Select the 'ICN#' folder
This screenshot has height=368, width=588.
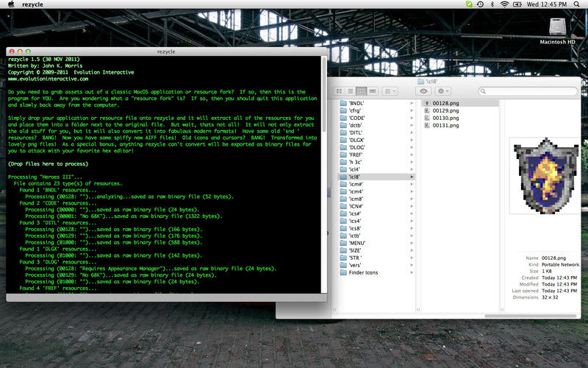[376, 206]
